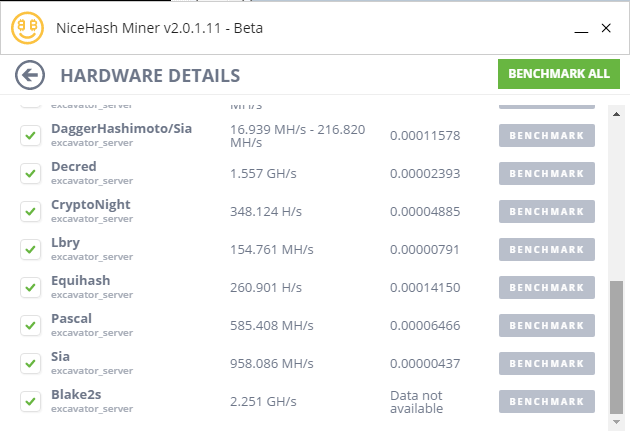Click the Blake2s algorithm label

tap(76, 395)
